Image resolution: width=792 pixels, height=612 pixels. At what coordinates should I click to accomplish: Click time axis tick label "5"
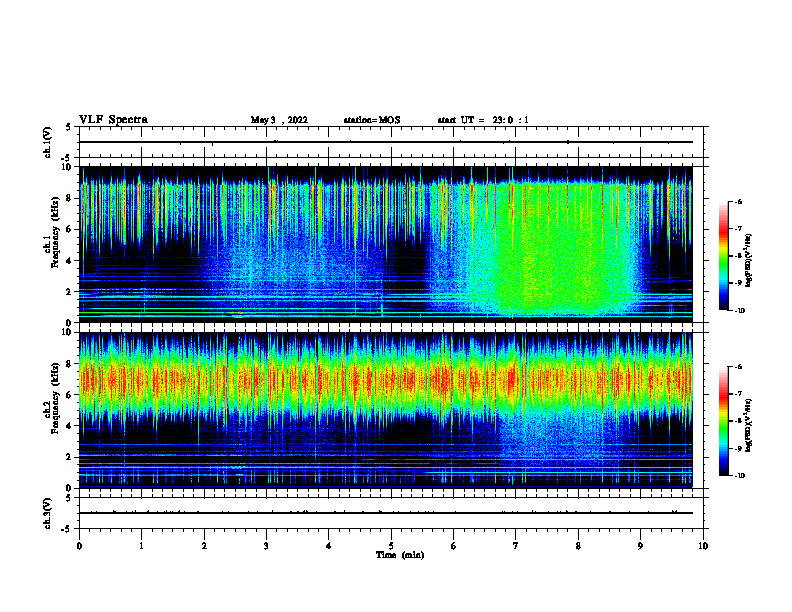coord(391,546)
